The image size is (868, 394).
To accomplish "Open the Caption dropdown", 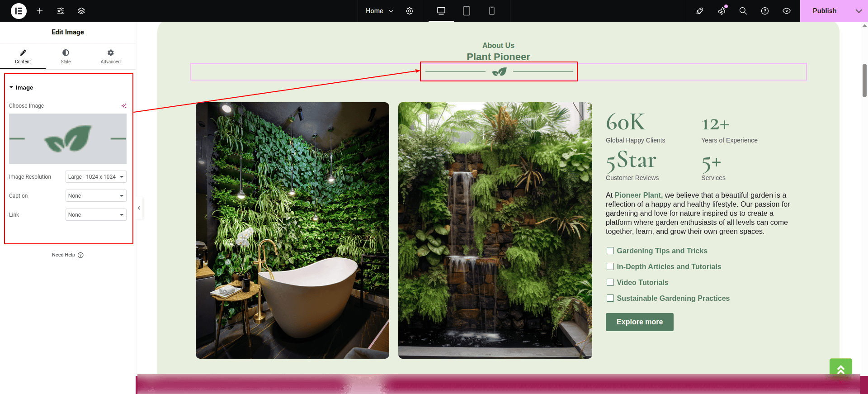I will coord(96,196).
